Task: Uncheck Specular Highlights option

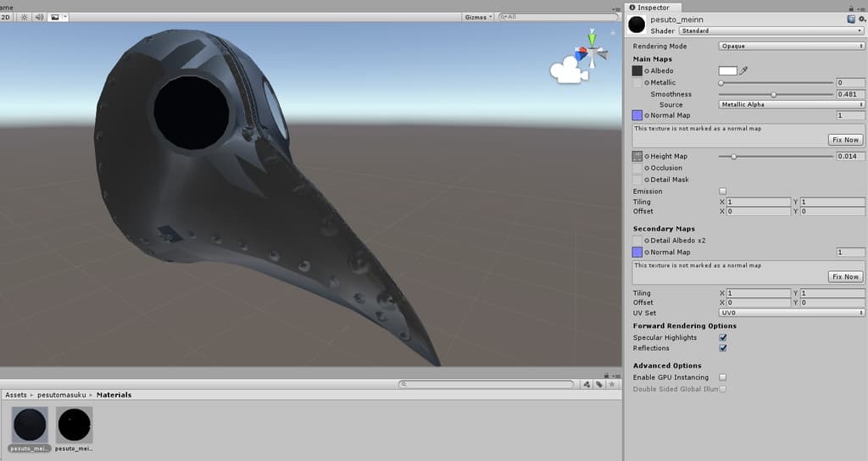Action: pyautogui.click(x=722, y=337)
